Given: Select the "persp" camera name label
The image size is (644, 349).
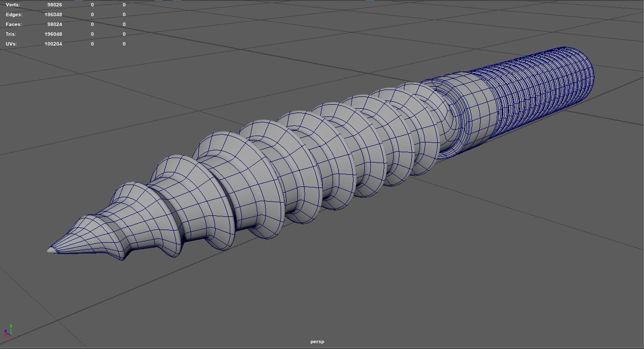Looking at the screenshot, I should (x=317, y=342).
